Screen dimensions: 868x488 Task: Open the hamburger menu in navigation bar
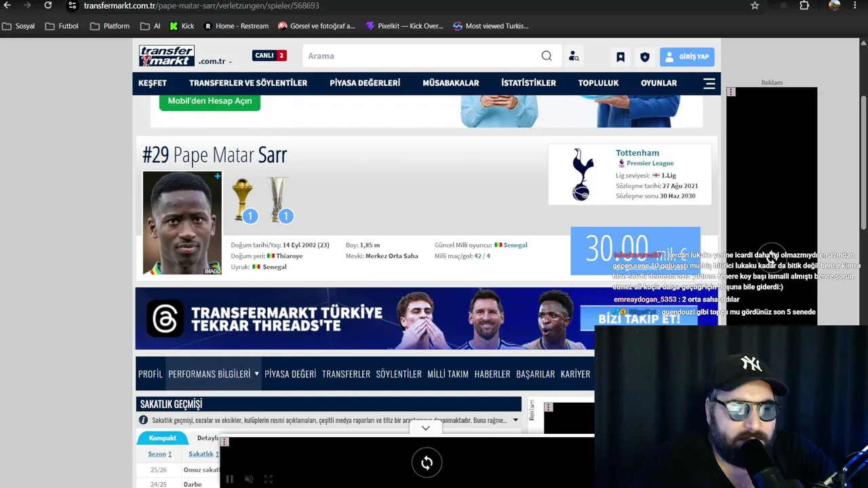pos(709,83)
